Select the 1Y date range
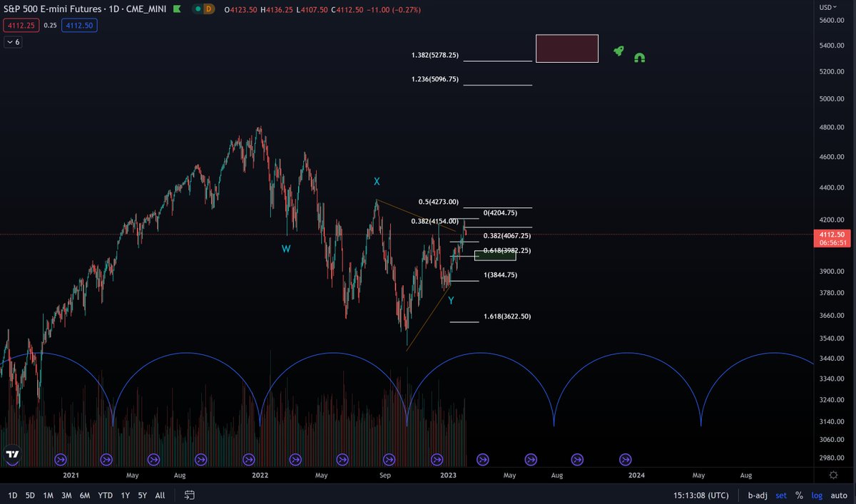 pos(125,495)
